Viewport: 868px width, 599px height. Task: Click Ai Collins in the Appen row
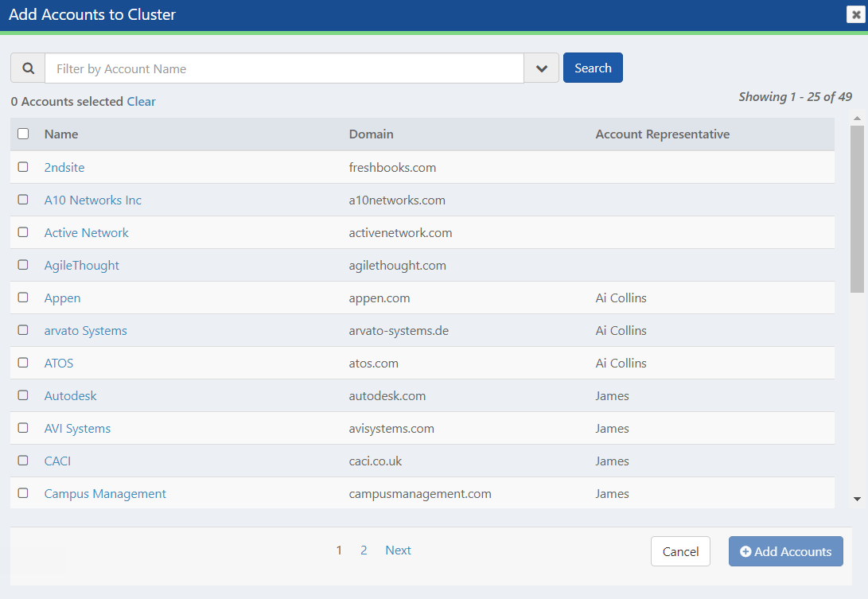pyautogui.click(x=621, y=298)
